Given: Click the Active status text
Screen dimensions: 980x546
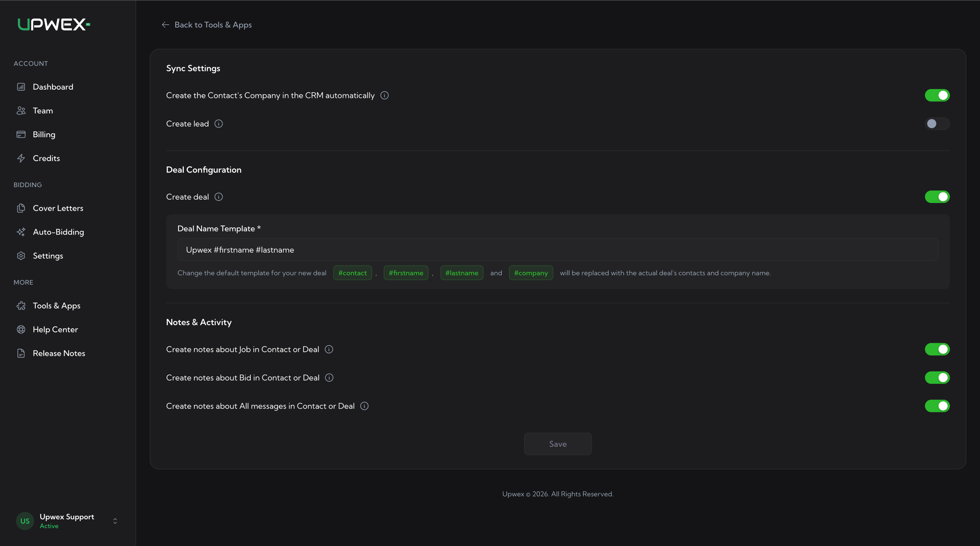Looking at the screenshot, I should tap(49, 526).
